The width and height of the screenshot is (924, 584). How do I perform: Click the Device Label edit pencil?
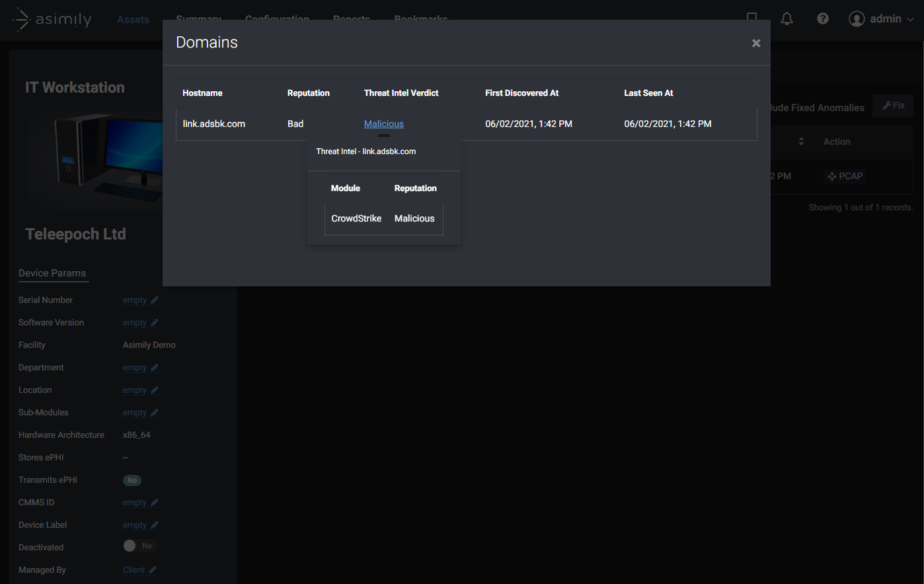(154, 525)
